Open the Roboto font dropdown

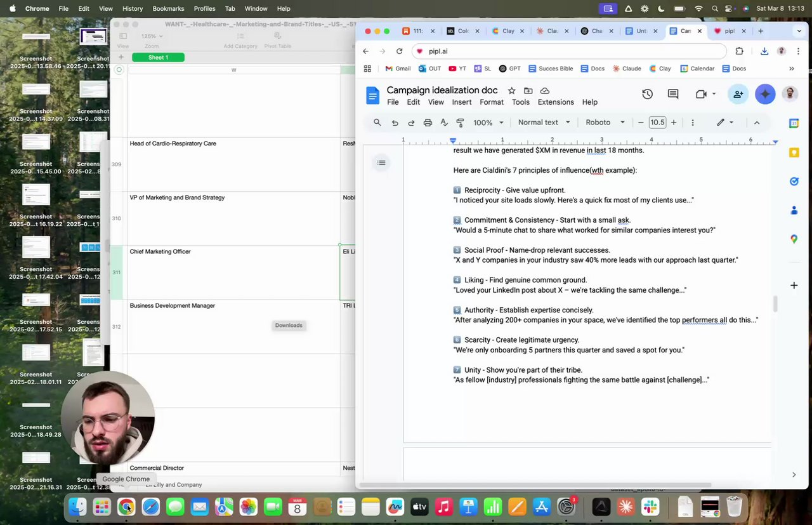pyautogui.click(x=605, y=123)
